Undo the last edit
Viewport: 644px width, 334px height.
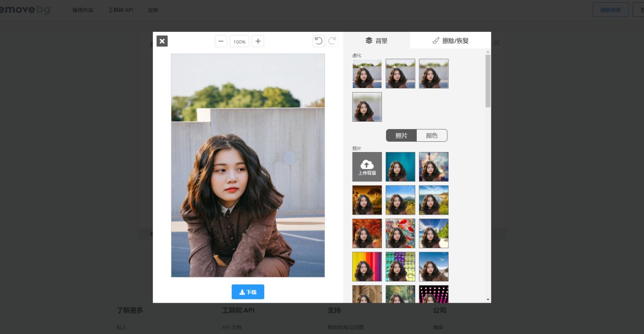(318, 41)
